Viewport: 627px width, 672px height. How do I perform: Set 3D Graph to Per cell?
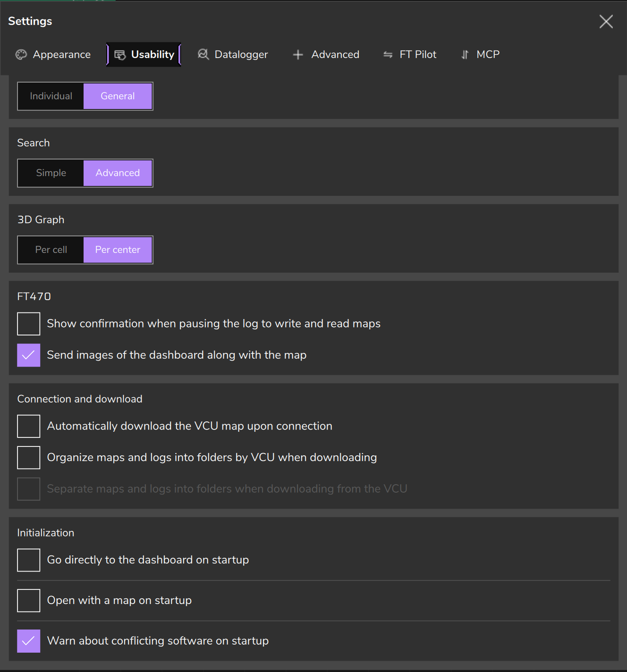(x=51, y=250)
